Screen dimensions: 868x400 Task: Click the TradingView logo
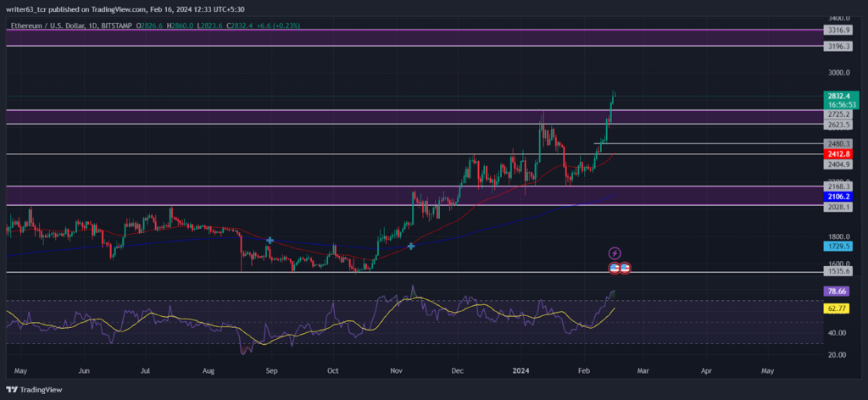pos(35,390)
